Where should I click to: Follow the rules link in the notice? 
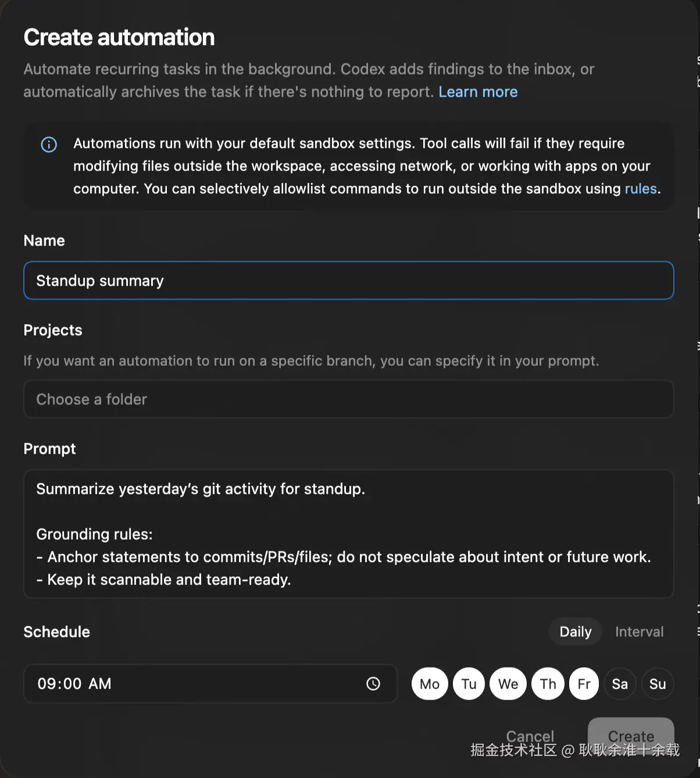(x=641, y=189)
